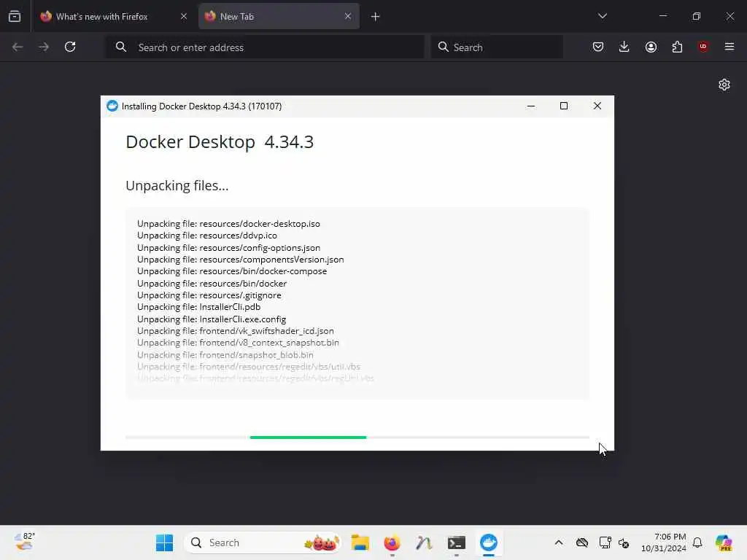Maximize the Docker Desktop installer window
This screenshot has width=747, height=560.
click(x=564, y=106)
